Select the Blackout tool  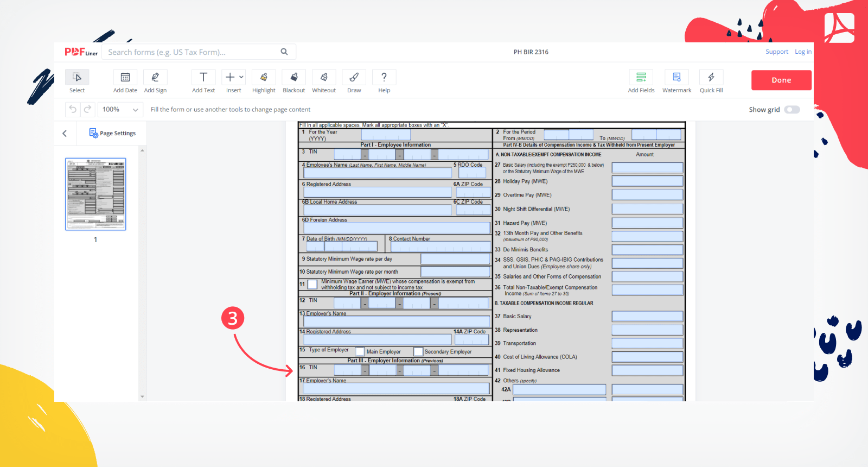(x=293, y=77)
